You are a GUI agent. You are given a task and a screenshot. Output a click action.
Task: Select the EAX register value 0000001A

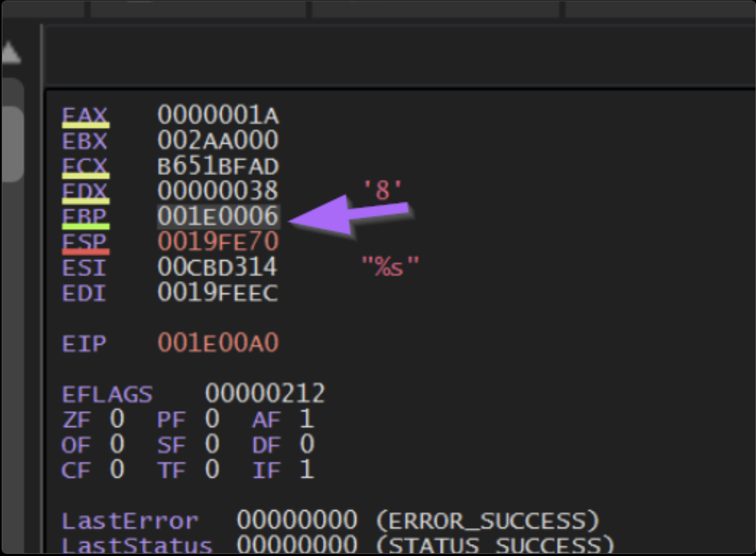(x=218, y=115)
